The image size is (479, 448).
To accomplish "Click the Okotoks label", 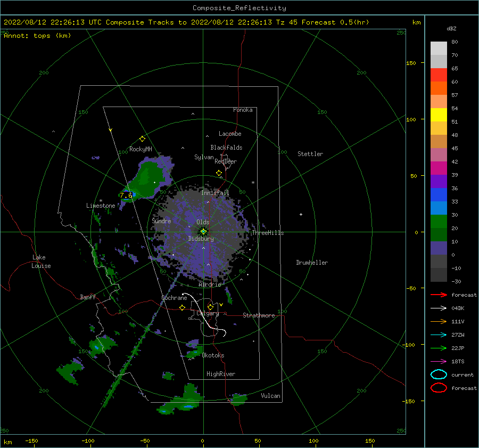I will click(213, 355).
